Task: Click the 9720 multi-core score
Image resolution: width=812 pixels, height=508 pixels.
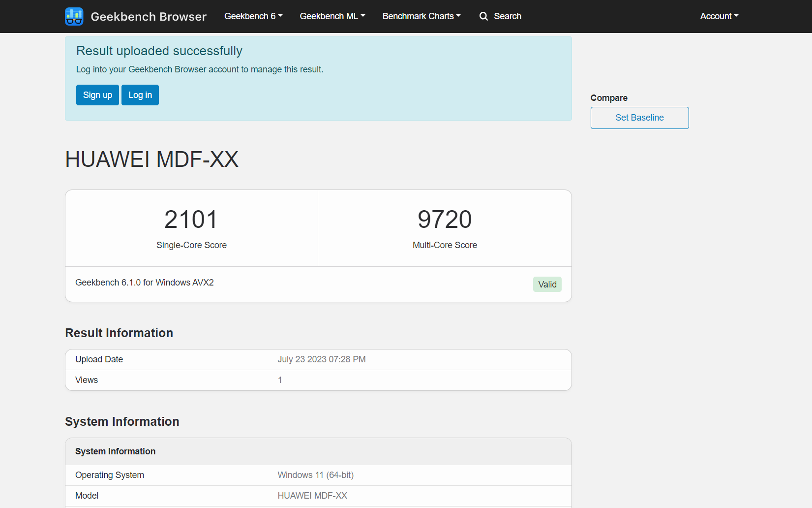Action: (445, 220)
